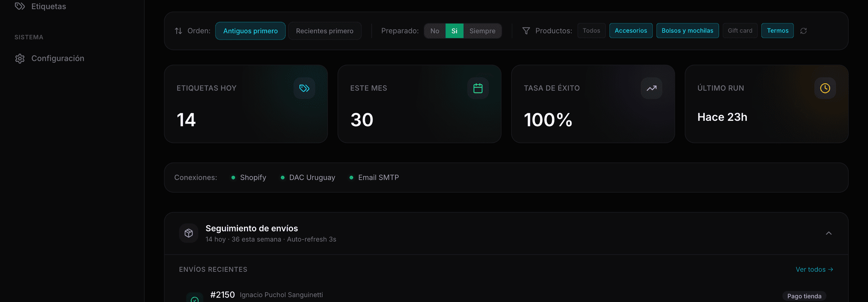Click the Seguimiento de envíos heading
The width and height of the screenshot is (868, 302).
(x=252, y=228)
